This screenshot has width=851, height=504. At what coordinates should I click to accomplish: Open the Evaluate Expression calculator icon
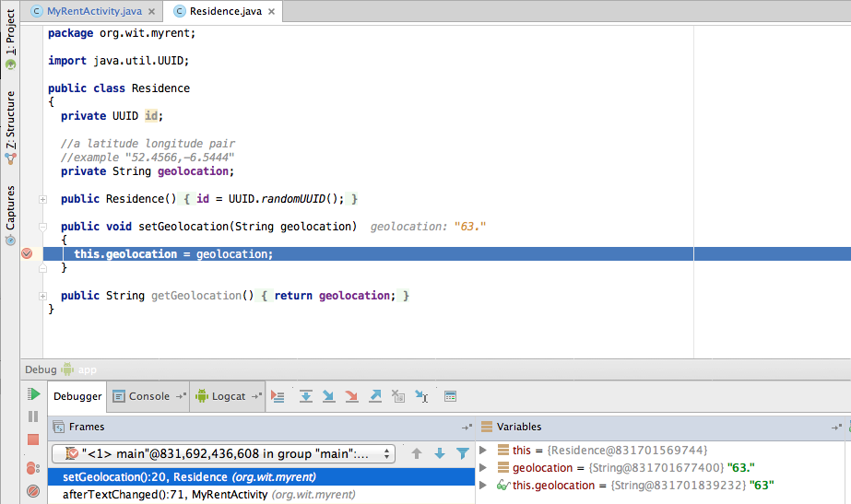coord(451,396)
